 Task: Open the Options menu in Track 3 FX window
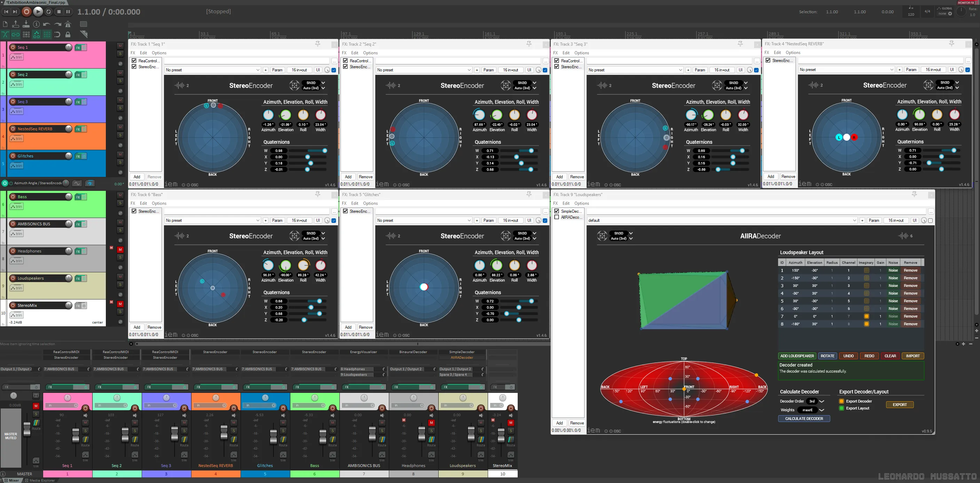pyautogui.click(x=581, y=53)
